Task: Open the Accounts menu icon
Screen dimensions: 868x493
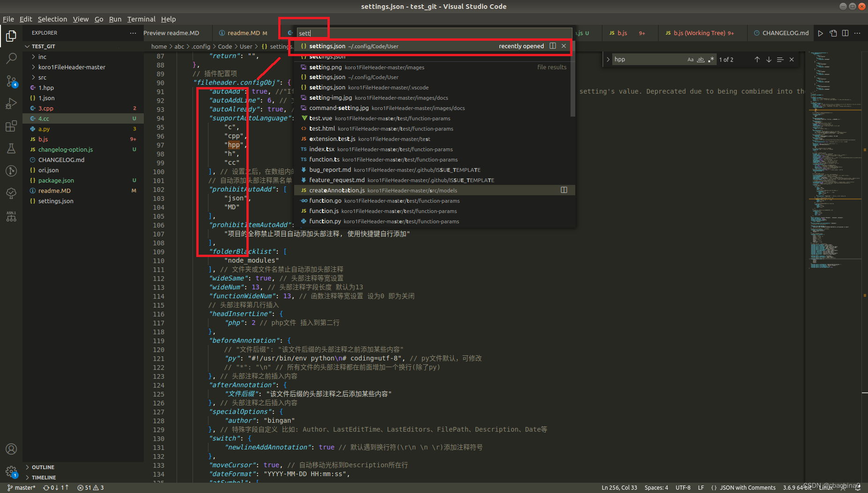Action: pos(11,449)
